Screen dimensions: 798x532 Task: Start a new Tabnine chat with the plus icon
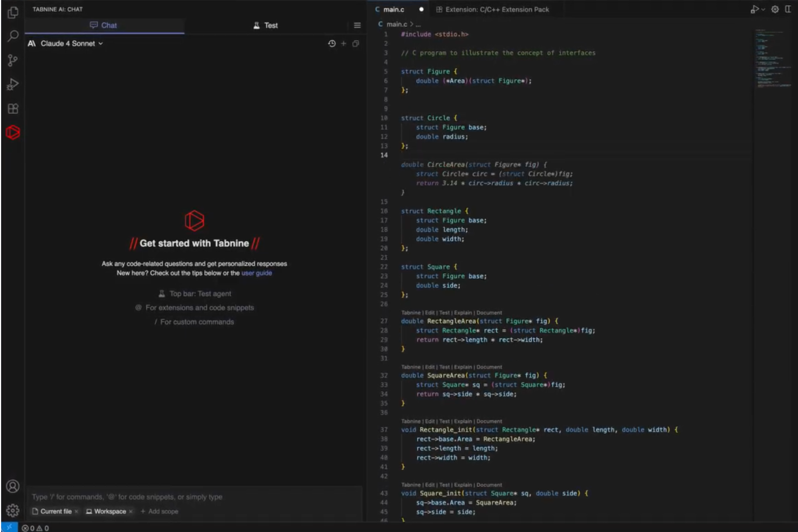343,44
